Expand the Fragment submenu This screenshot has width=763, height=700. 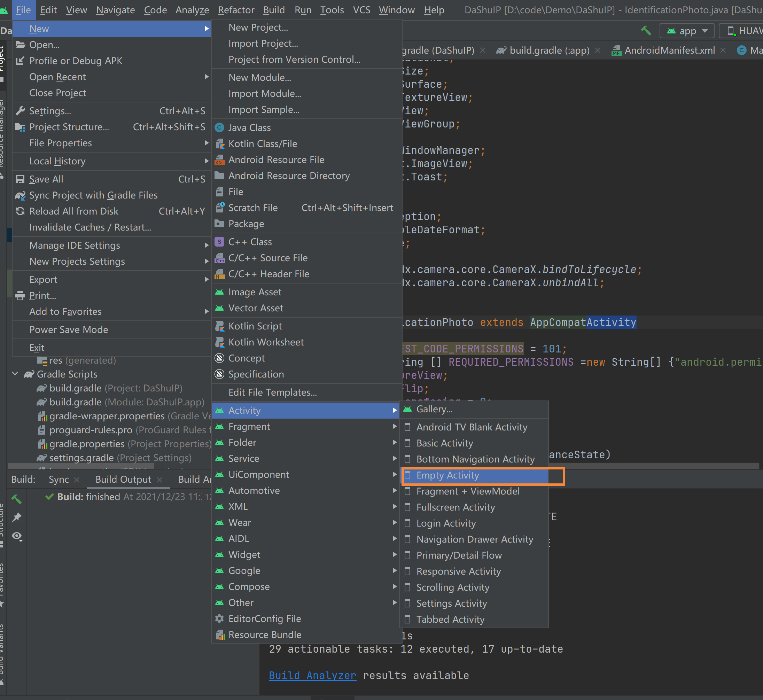249,427
